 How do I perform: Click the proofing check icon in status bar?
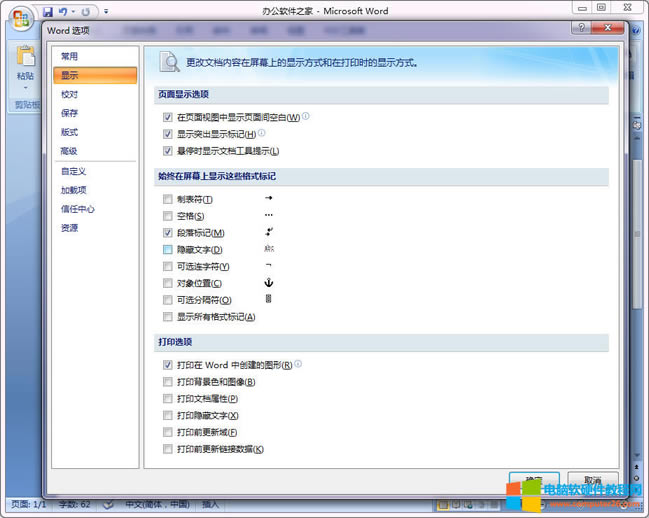tap(107, 504)
